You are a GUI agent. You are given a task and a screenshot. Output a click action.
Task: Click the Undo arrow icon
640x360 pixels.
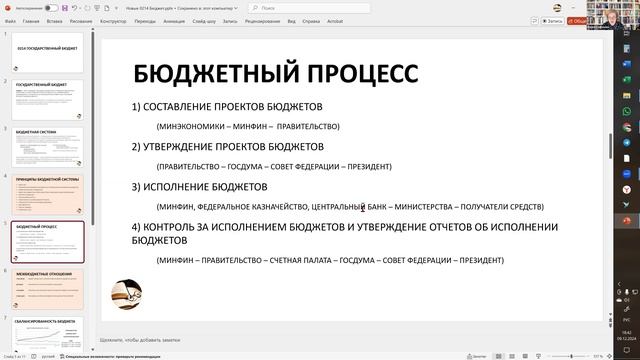74,8
